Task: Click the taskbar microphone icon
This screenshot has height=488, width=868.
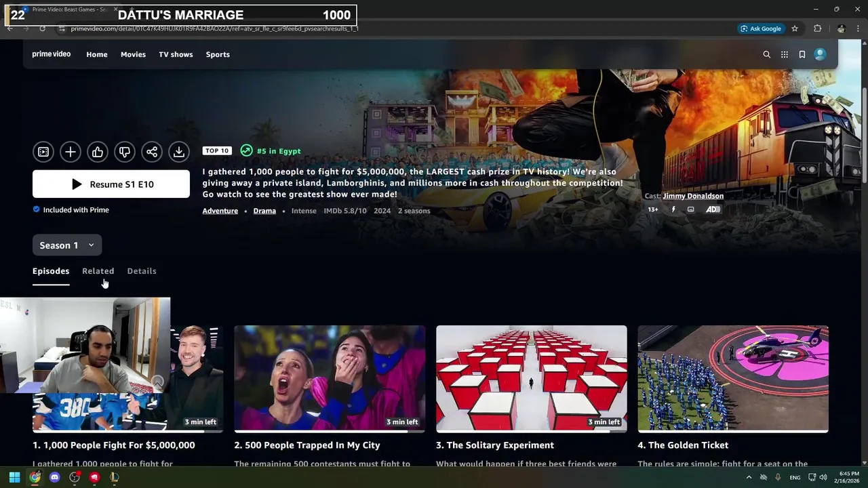Action: tap(778, 477)
